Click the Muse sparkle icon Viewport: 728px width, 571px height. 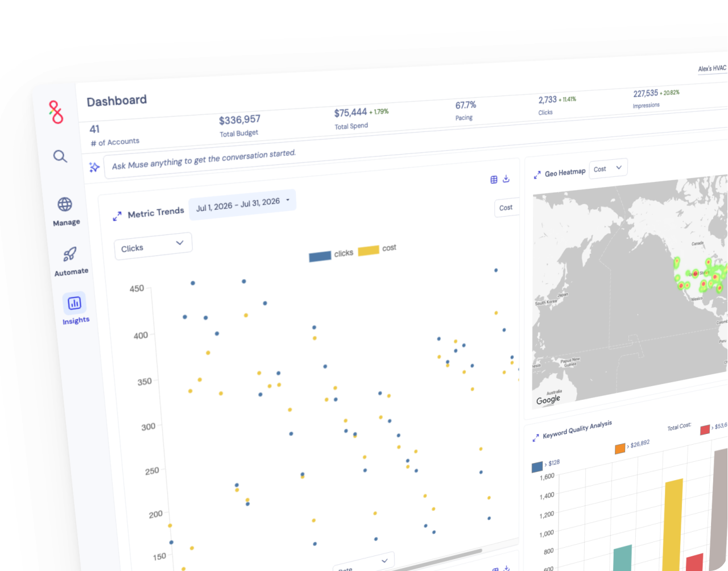coord(94,167)
